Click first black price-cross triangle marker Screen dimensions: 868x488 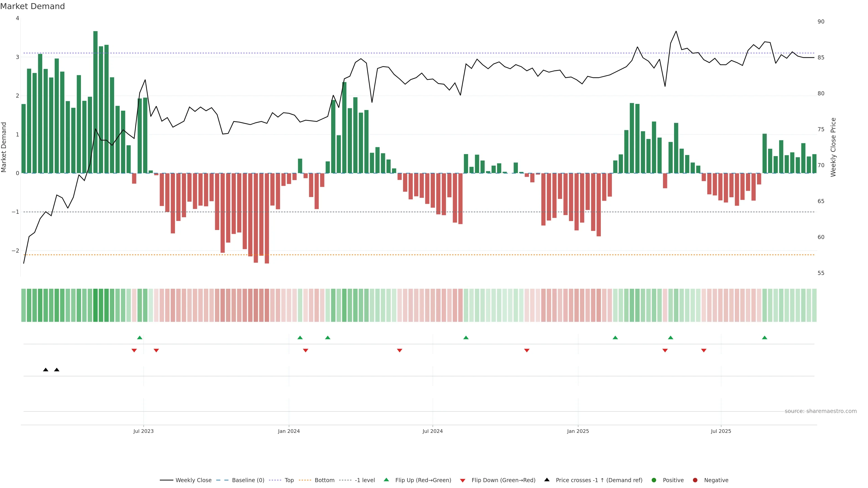click(x=46, y=370)
